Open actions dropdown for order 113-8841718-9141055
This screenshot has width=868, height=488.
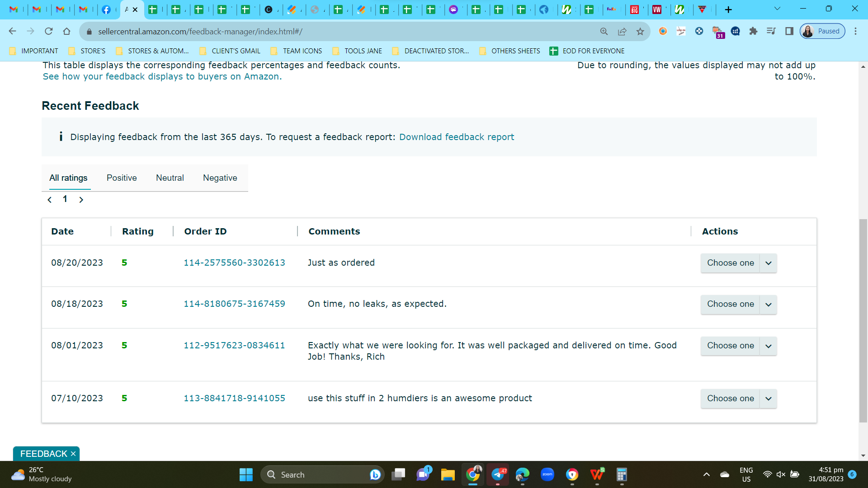pos(739,399)
